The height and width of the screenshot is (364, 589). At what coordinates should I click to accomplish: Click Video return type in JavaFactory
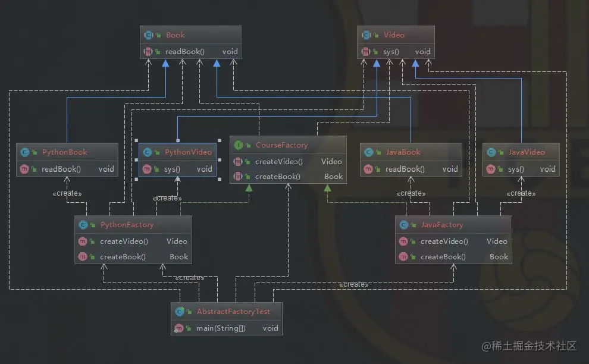pos(497,241)
